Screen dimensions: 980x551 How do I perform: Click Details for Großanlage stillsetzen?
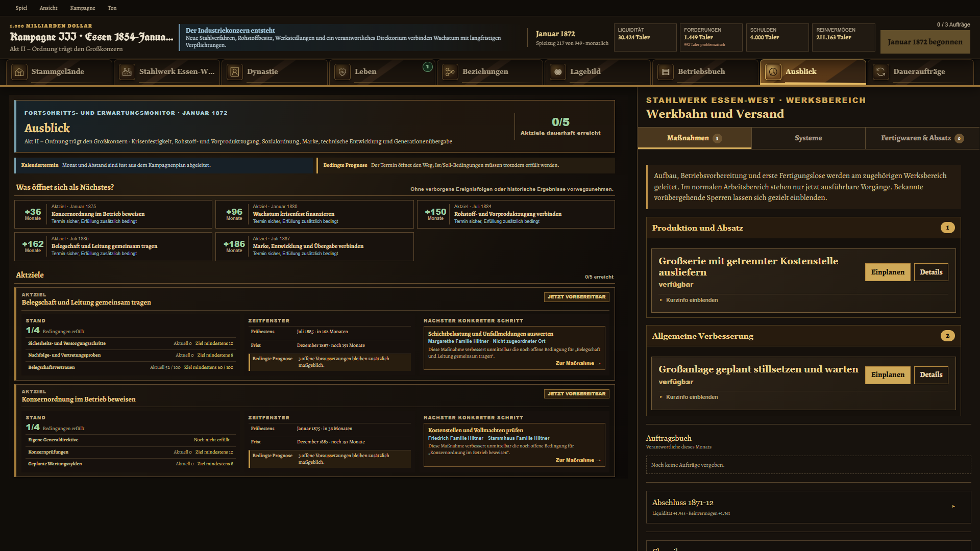pyautogui.click(x=931, y=374)
